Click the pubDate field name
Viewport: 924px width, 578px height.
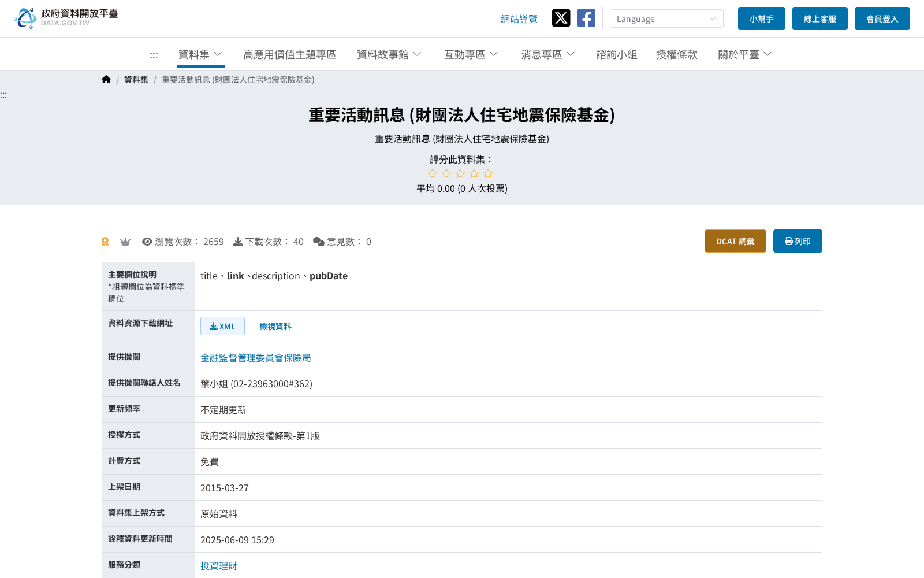click(329, 276)
